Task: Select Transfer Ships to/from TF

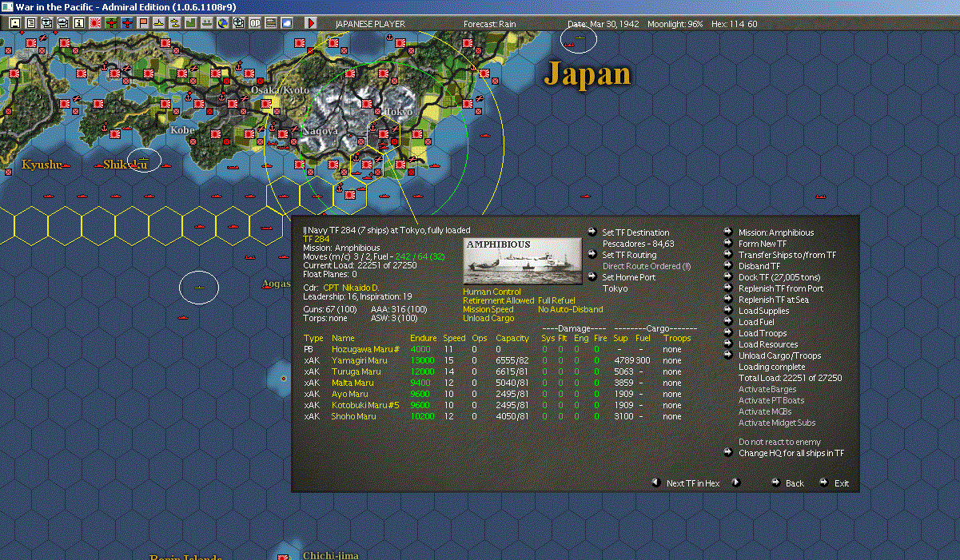Action: click(x=787, y=255)
